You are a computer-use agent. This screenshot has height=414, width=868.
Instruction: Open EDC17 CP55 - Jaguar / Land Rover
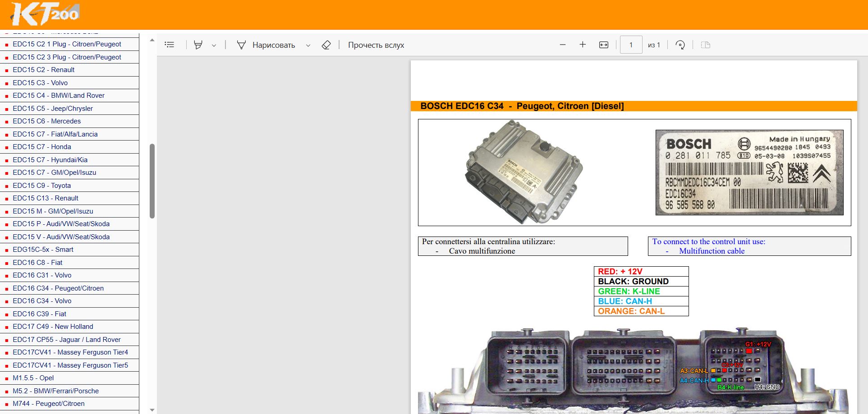pyautogui.click(x=66, y=340)
